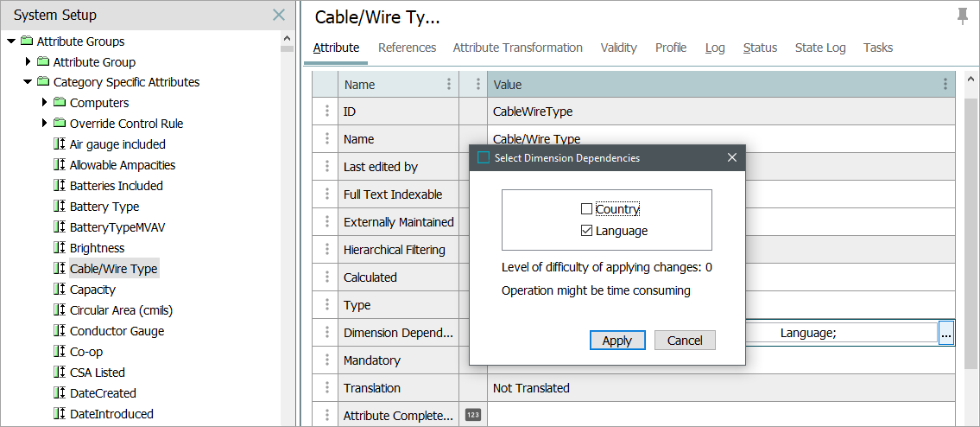Click the right panel vertical scrollbar
The image size is (980, 427).
(x=970, y=232)
